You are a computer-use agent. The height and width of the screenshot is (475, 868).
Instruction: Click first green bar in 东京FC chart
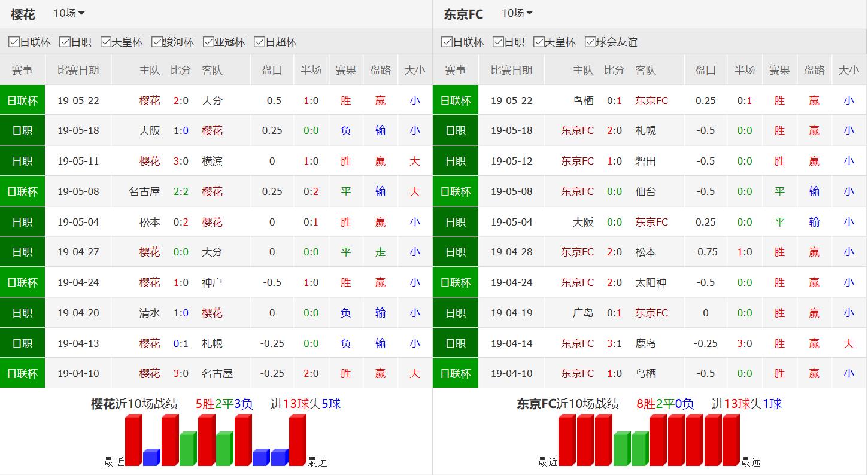(x=621, y=449)
